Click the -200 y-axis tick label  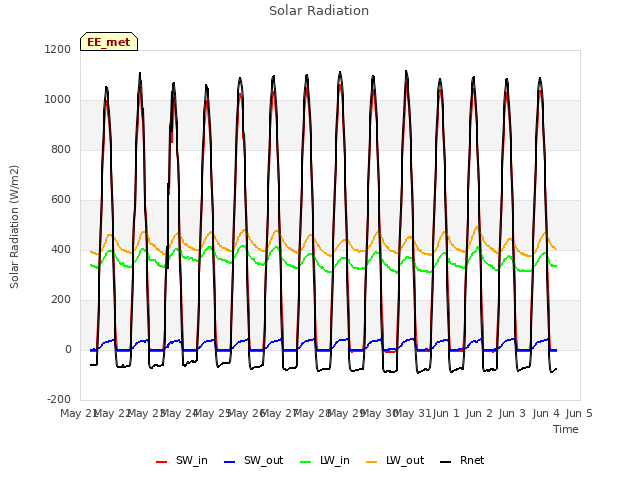tap(59, 400)
